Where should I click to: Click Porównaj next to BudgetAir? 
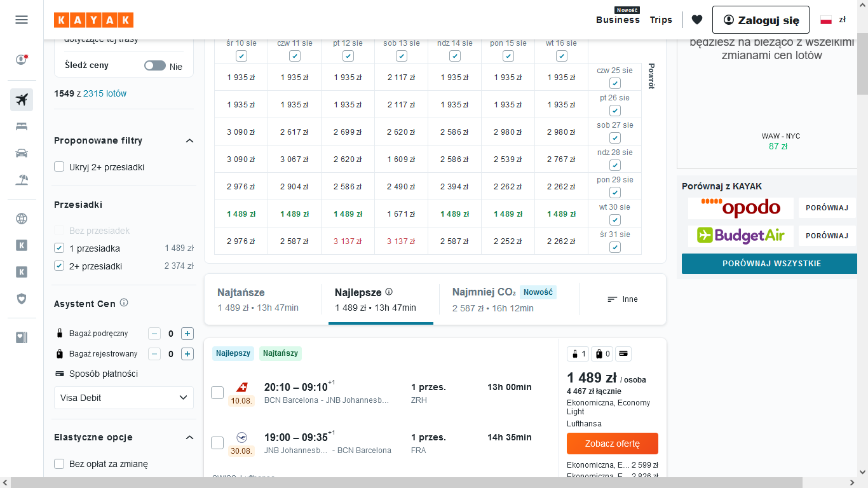(827, 236)
